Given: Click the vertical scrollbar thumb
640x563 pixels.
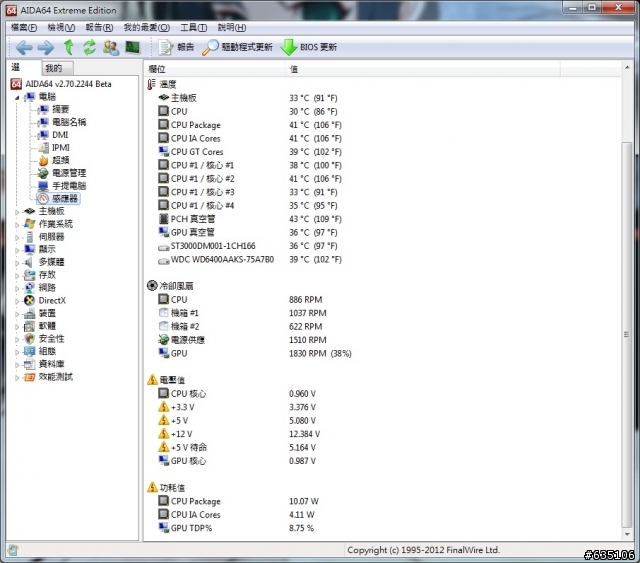Looking at the screenshot, I should tap(627, 335).
